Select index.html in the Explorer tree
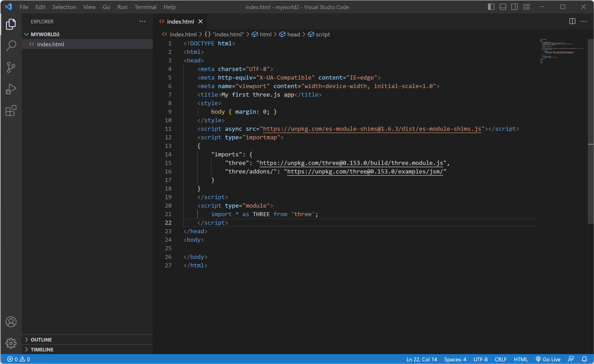 pos(50,44)
